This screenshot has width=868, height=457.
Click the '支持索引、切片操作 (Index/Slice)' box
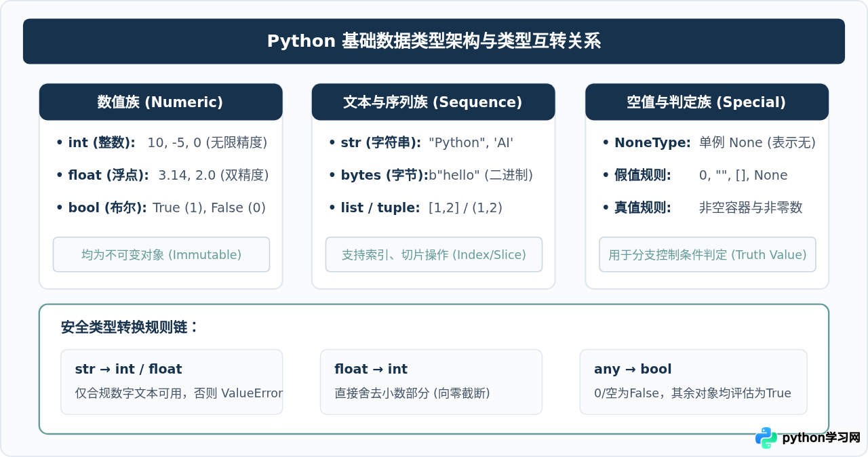[434, 254]
